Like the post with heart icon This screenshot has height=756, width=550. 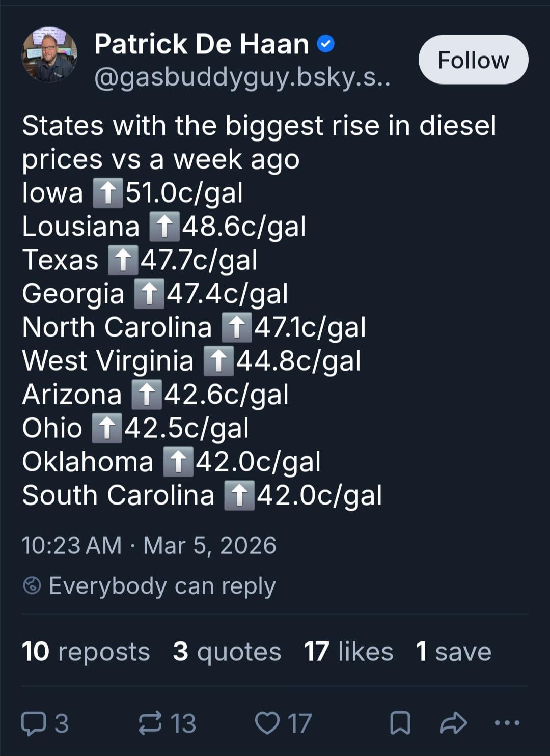point(267,723)
